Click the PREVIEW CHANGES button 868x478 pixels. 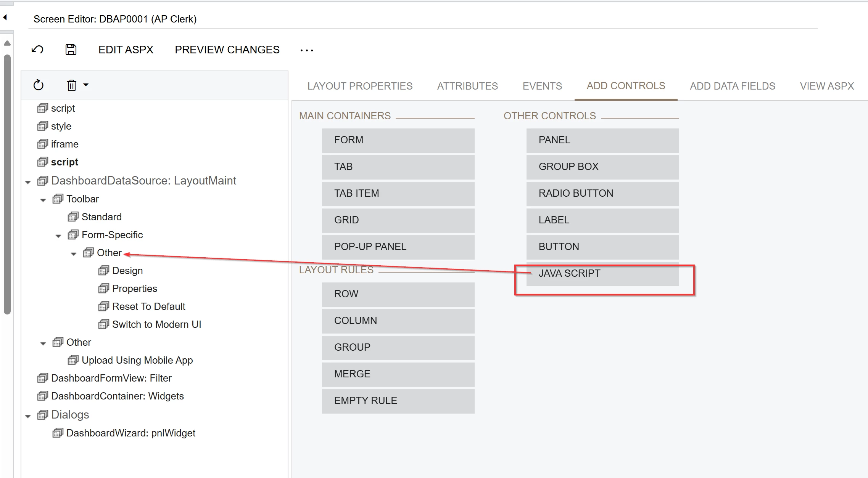[227, 50]
